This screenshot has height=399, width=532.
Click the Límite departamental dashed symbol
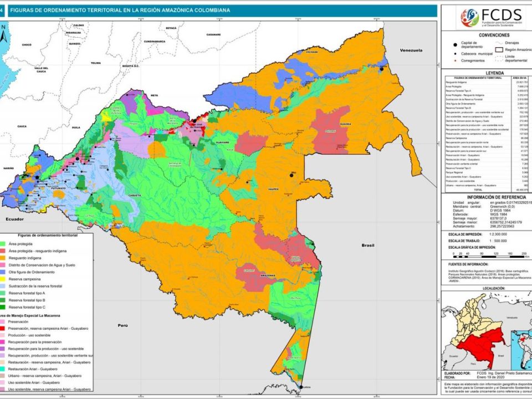500,58
